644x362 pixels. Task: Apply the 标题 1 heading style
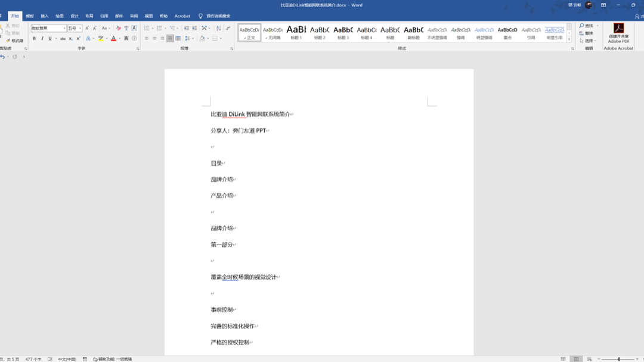click(296, 32)
